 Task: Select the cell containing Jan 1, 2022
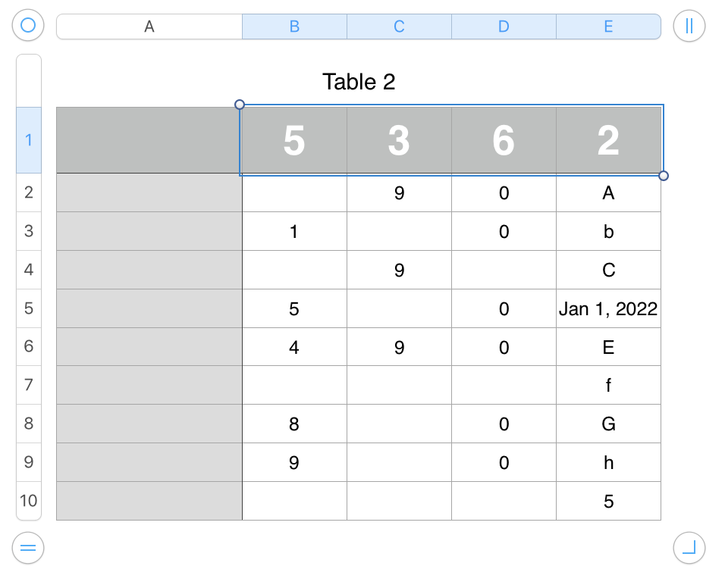coord(608,308)
